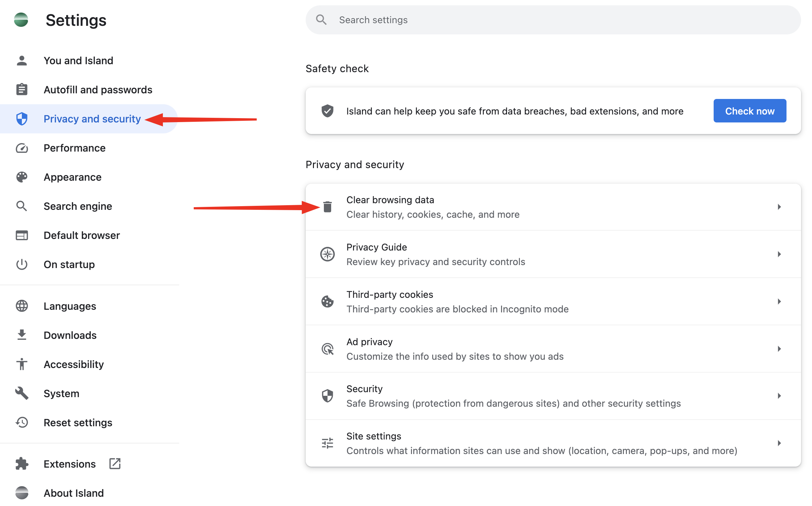Open You and Island settings section
This screenshot has width=812, height=506.
[89, 61]
